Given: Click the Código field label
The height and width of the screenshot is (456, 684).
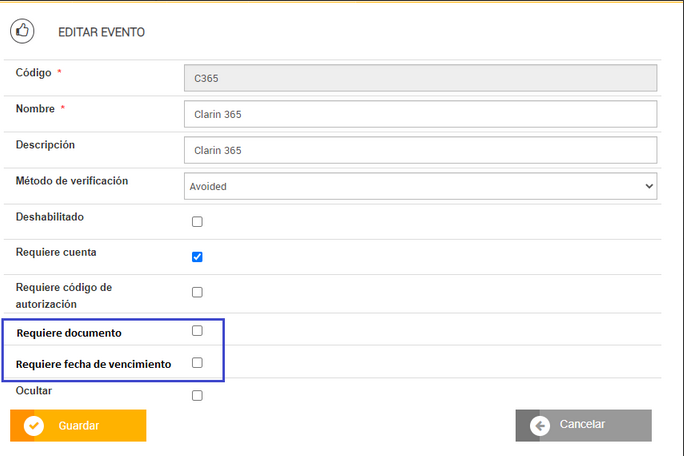Looking at the screenshot, I should click(x=34, y=72).
